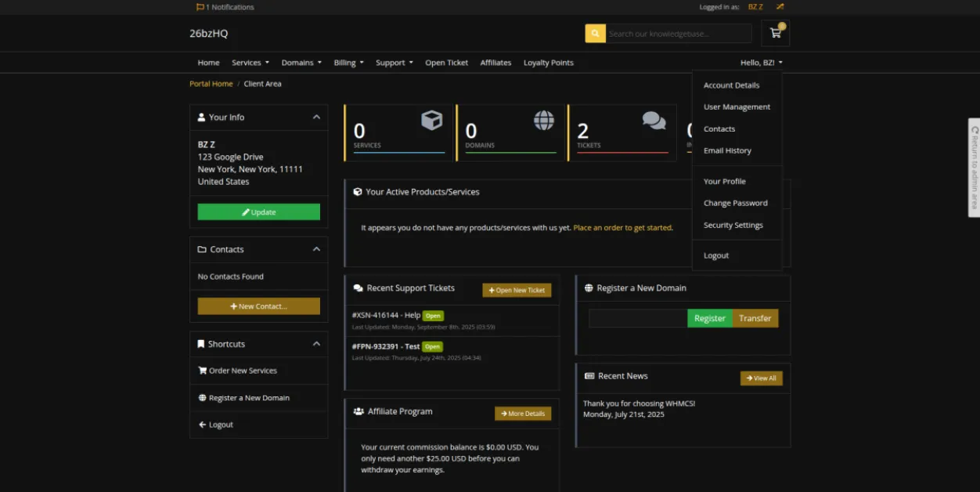Click the shopping cart icon
Screen dimensions: 980x492
click(x=775, y=33)
